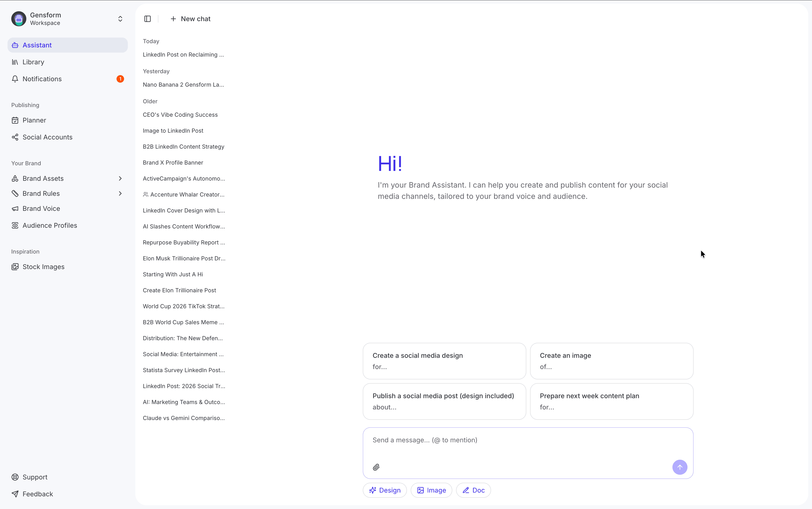Open Social Accounts

68,137
